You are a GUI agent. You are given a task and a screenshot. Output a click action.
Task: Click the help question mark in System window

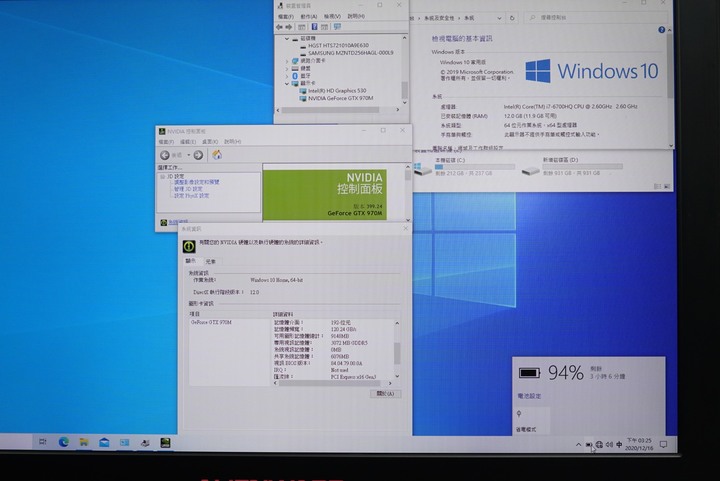coord(662,30)
